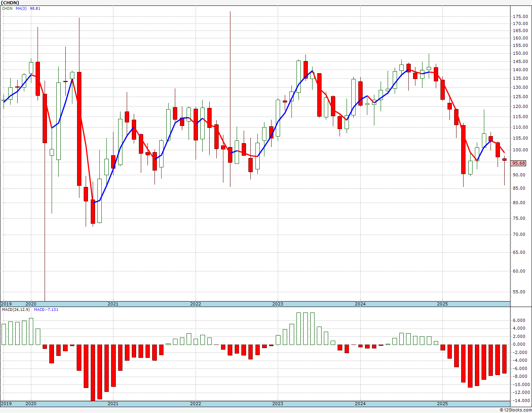Click 2024 on the price chart time axis

click(x=360, y=304)
